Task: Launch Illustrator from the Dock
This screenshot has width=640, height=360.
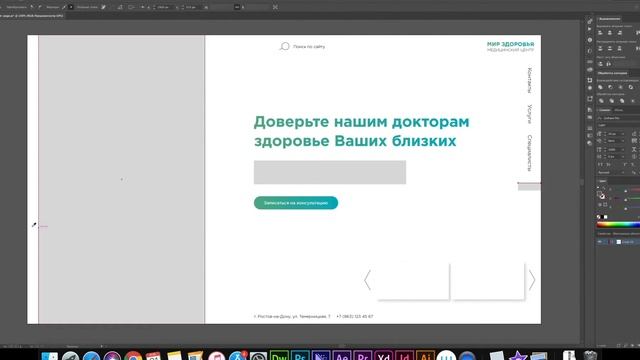Action: point(425,356)
